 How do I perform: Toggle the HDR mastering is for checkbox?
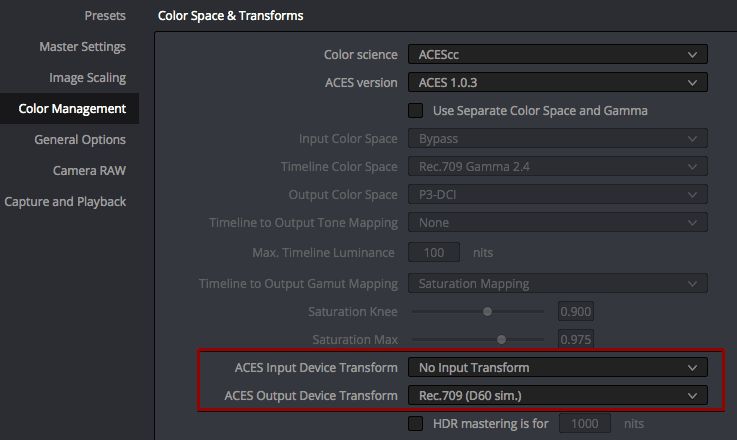[416, 423]
